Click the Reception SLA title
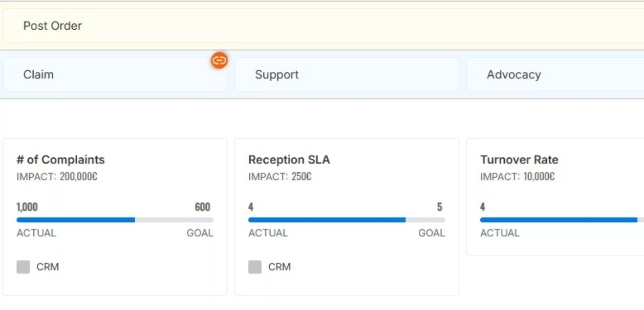 point(289,159)
